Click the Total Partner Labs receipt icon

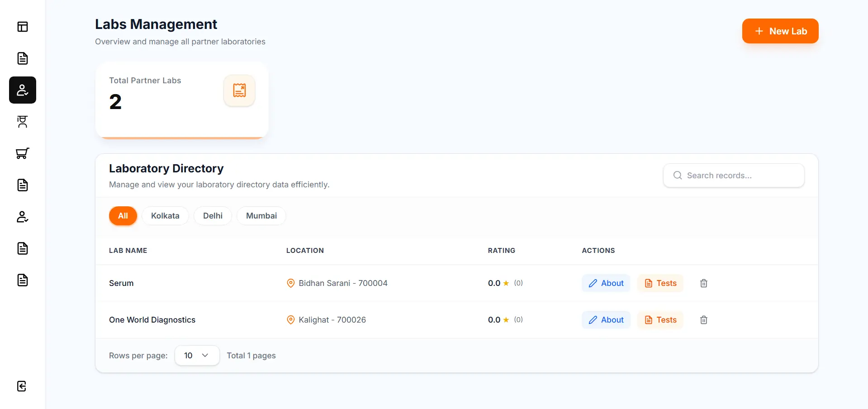point(239,90)
